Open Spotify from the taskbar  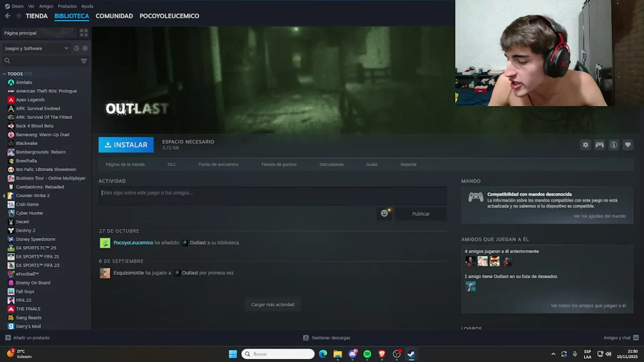coord(367,354)
